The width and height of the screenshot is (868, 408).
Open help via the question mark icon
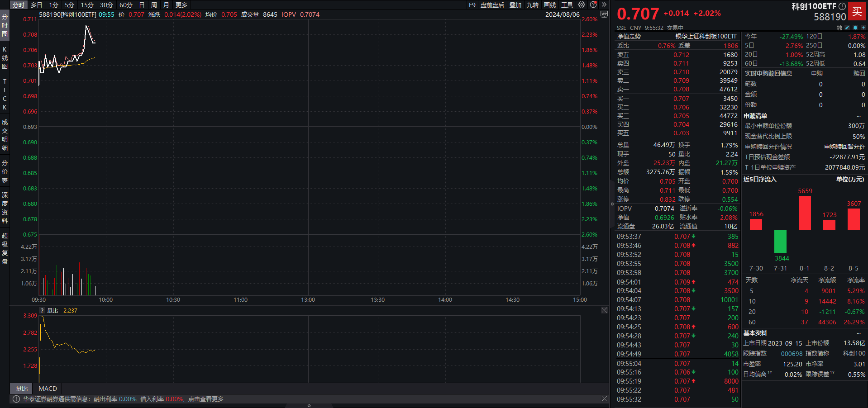(x=593, y=5)
